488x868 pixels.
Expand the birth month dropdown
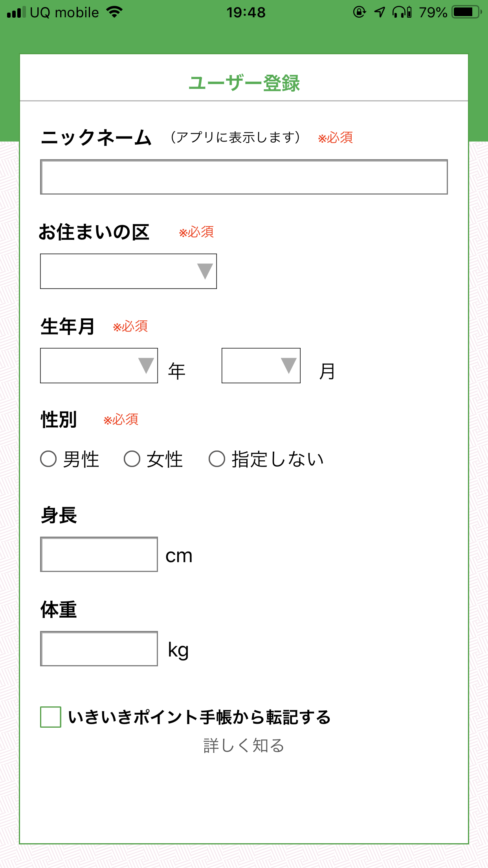(261, 366)
